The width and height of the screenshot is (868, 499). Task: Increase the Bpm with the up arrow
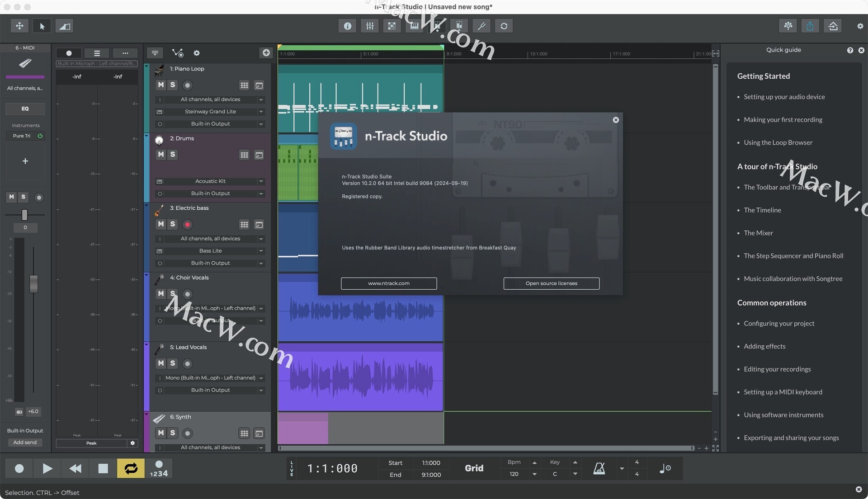coord(534,462)
